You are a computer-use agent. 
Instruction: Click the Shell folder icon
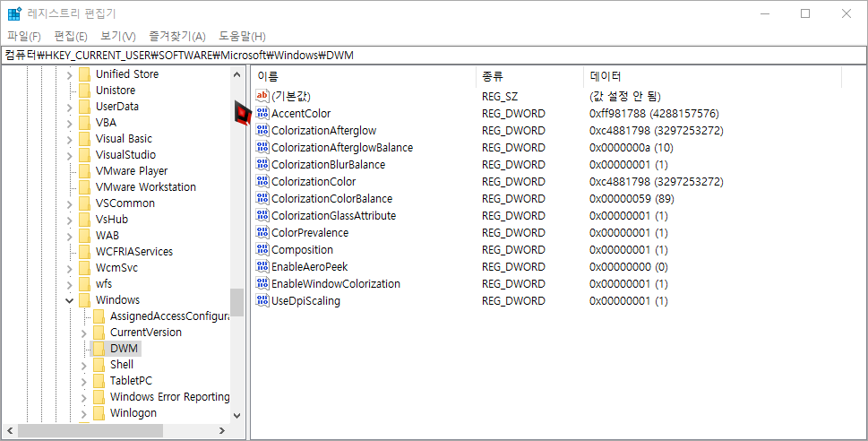[99, 365]
